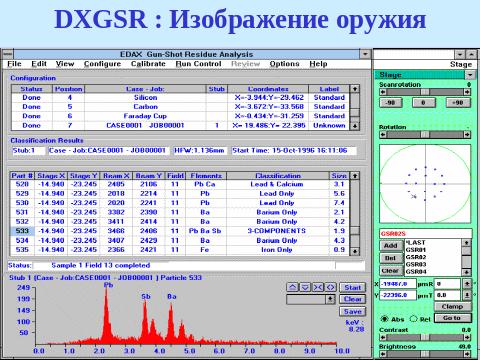Click the Rotation slider thumb
480x360 pixels.
(425, 134)
